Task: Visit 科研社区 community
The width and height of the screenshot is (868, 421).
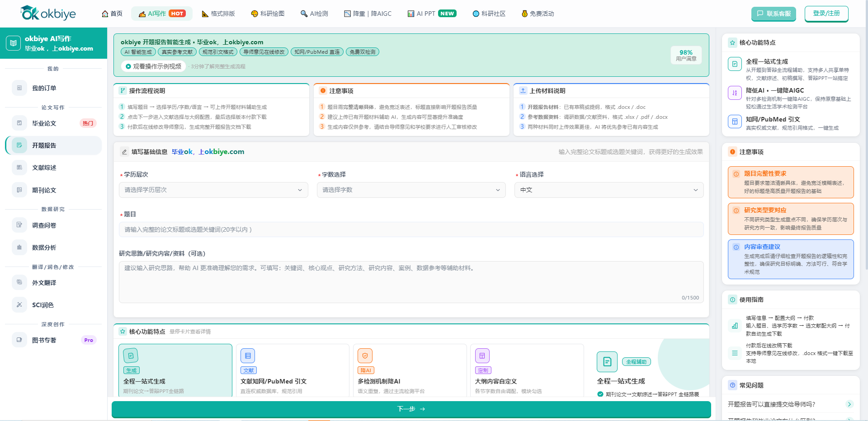Action: pos(489,14)
